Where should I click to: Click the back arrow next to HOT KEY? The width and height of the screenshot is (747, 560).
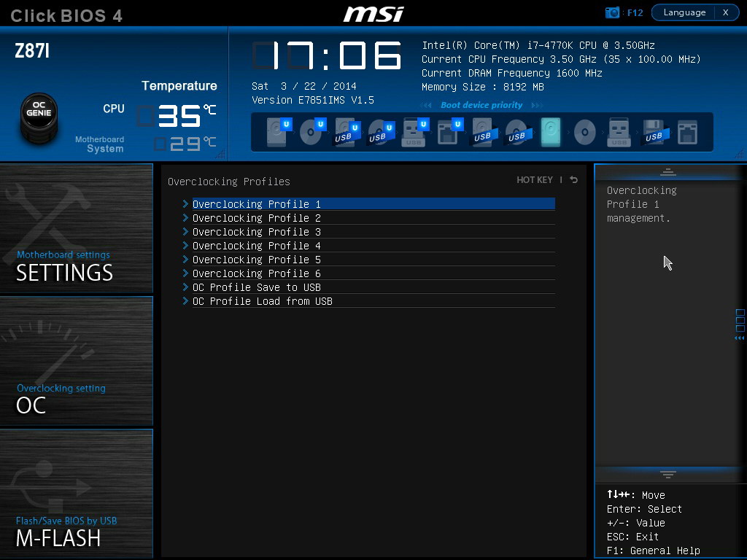pyautogui.click(x=573, y=179)
